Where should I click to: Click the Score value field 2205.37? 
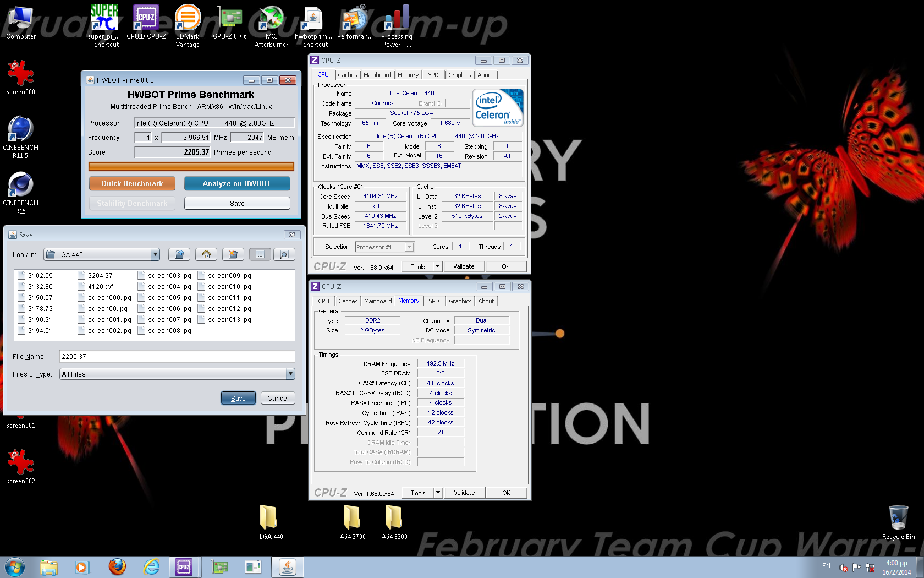click(x=172, y=152)
